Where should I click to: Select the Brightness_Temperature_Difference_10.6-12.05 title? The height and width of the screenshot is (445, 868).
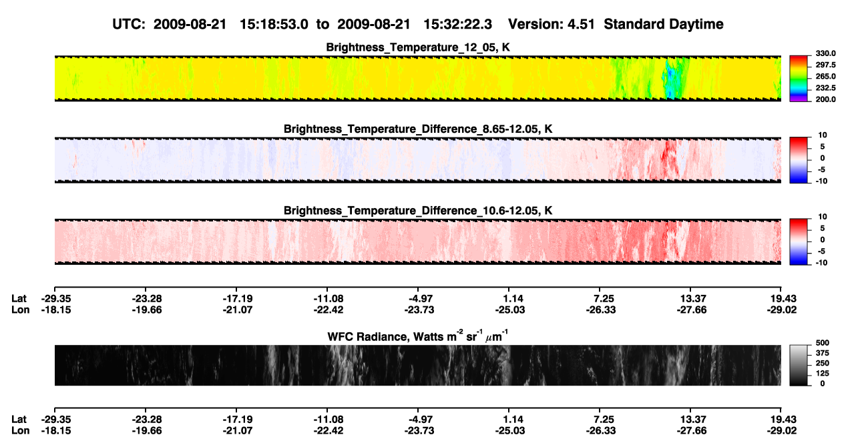[x=418, y=211]
